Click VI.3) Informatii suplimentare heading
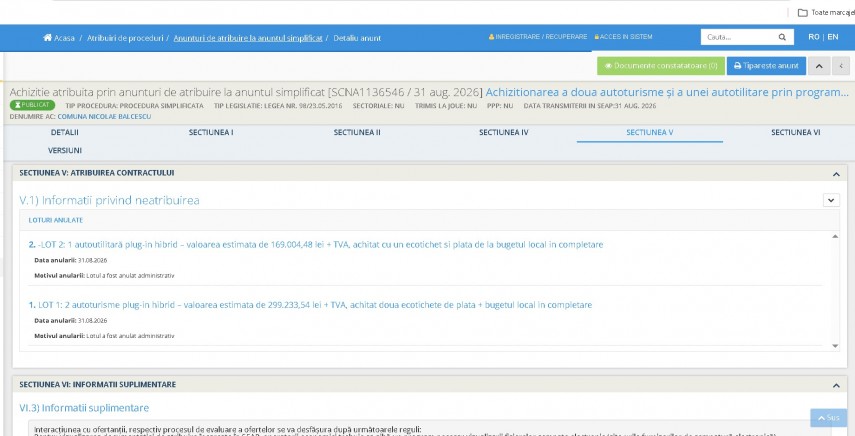This screenshot has width=855, height=436. [84, 408]
